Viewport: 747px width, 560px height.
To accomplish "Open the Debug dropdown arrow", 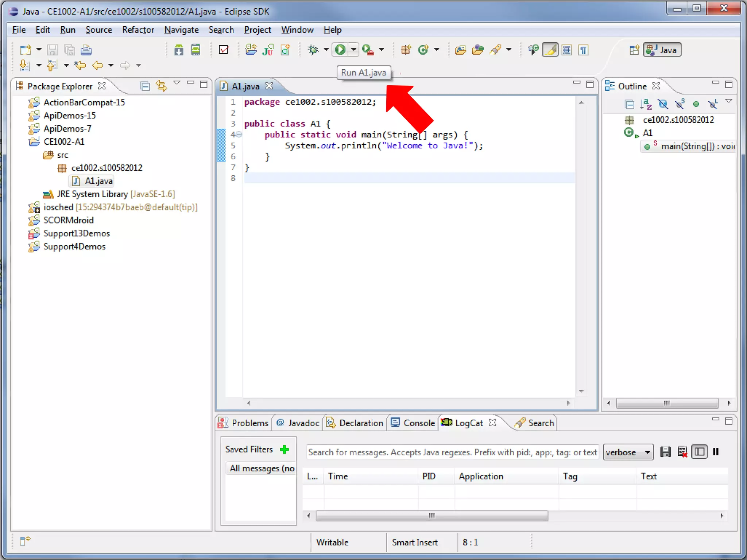I will [x=326, y=50].
